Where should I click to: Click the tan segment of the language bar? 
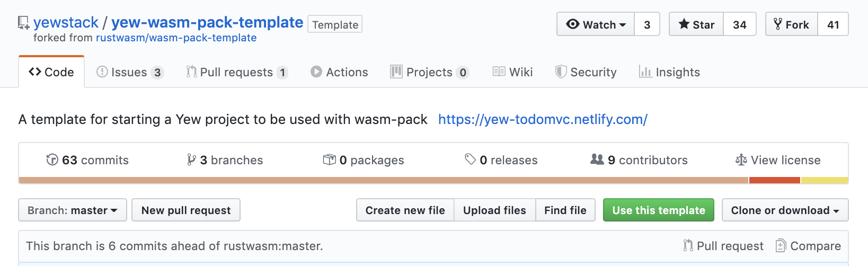pyautogui.click(x=384, y=180)
